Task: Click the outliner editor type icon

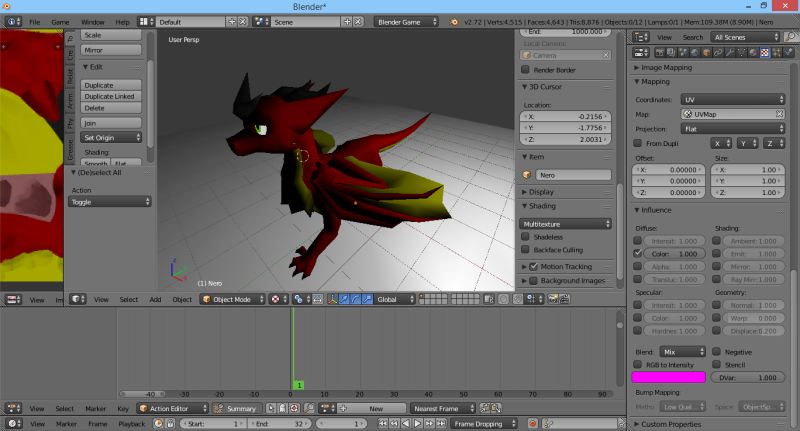Action: [641, 37]
